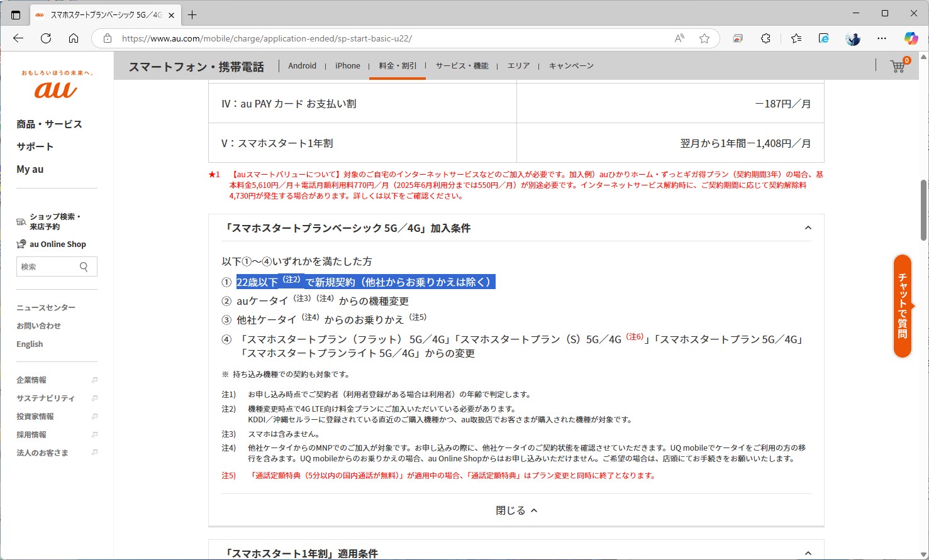This screenshot has height=560, width=929.
Task: Start Read Aloud from the address bar
Action: click(x=679, y=38)
